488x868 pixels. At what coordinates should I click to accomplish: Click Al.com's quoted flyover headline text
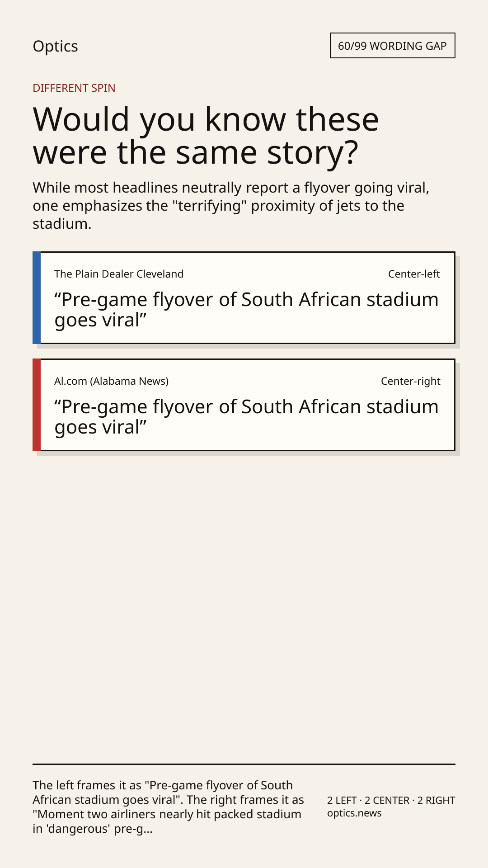point(246,417)
